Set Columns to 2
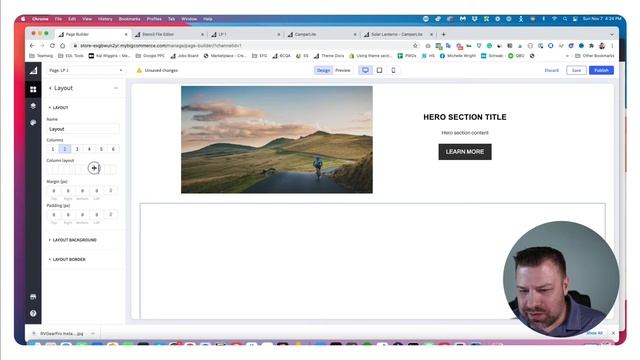The width and height of the screenshot is (640, 360). 65,149
